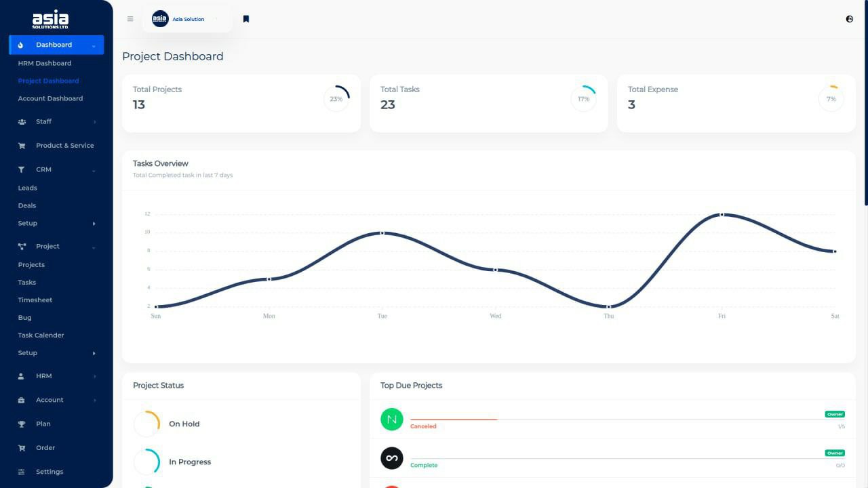The width and height of the screenshot is (868, 488).
Task: Click the Total Projects 23% progress ring
Action: pyautogui.click(x=336, y=99)
